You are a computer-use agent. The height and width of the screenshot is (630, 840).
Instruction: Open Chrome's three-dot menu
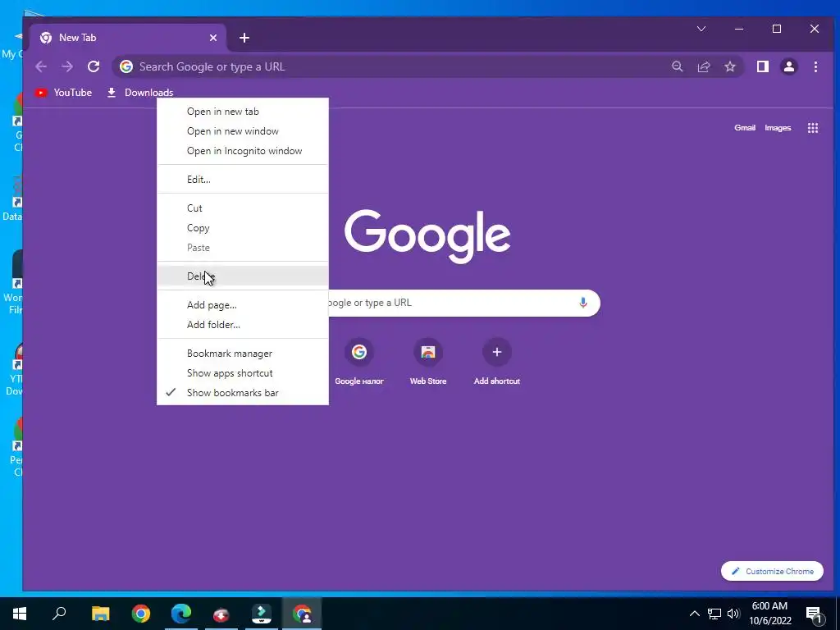pos(815,66)
